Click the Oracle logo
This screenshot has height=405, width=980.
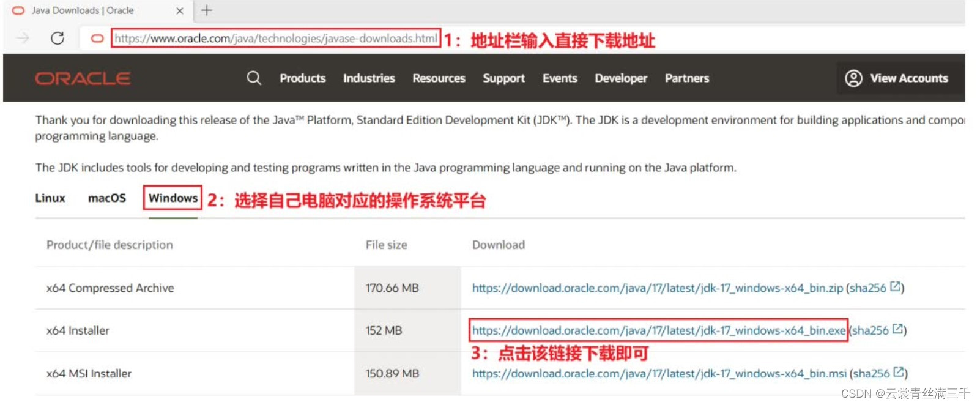coord(83,78)
